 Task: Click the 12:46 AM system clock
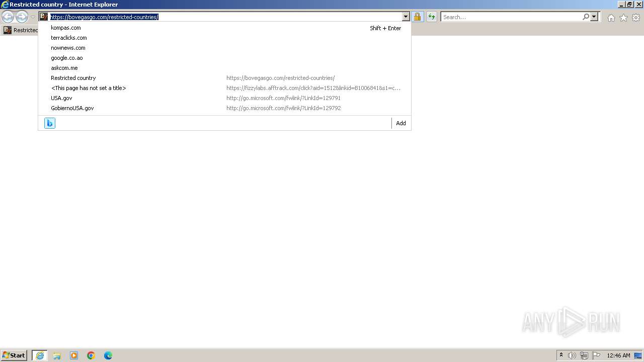click(618, 355)
